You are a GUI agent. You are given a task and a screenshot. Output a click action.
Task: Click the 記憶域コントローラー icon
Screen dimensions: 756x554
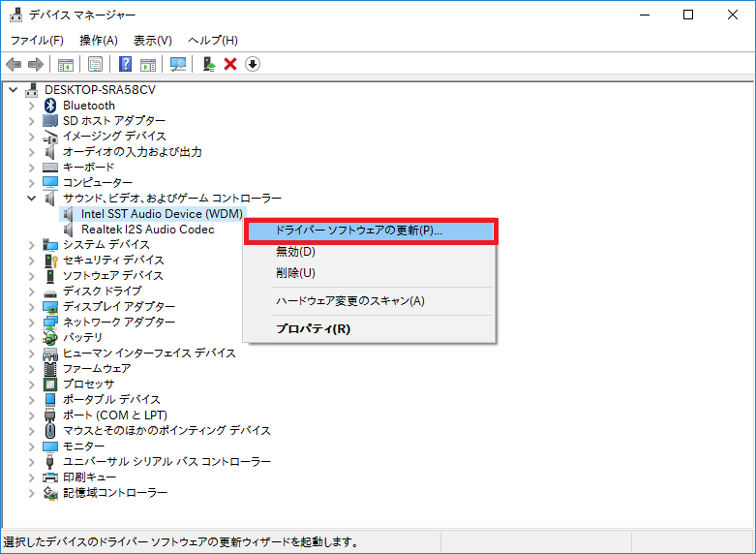[x=50, y=493]
